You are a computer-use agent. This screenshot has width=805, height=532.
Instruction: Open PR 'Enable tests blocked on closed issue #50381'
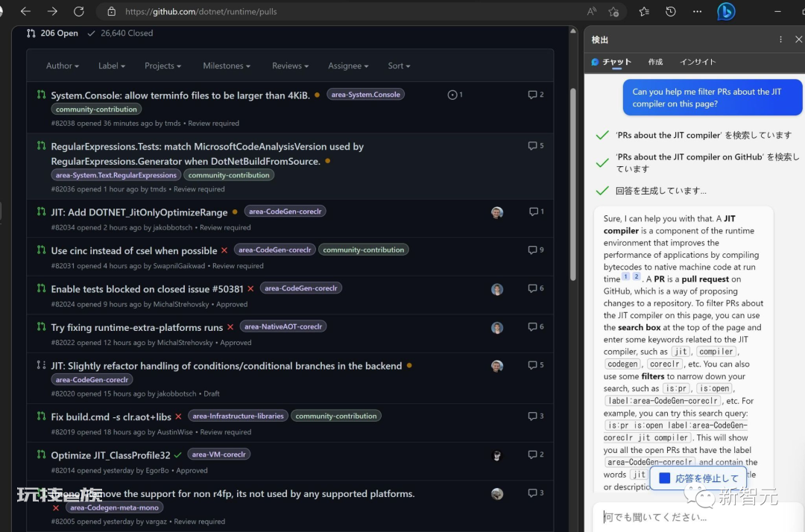[147, 289]
